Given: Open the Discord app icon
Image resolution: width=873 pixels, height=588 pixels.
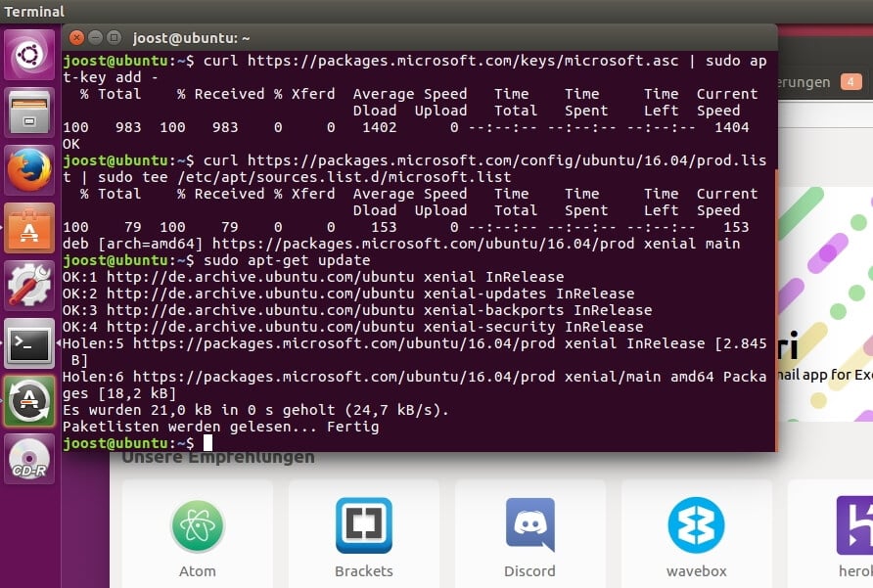Looking at the screenshot, I should [x=530, y=525].
